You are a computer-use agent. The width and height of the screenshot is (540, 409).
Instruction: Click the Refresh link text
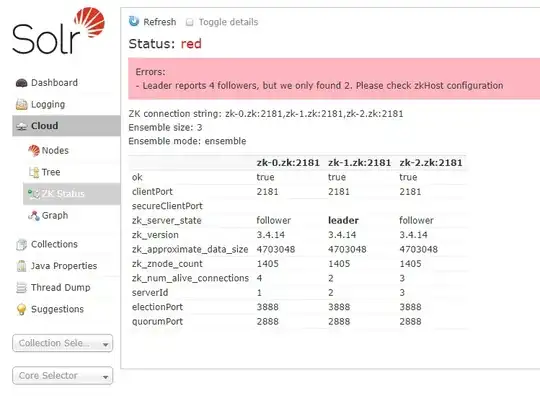pos(159,22)
